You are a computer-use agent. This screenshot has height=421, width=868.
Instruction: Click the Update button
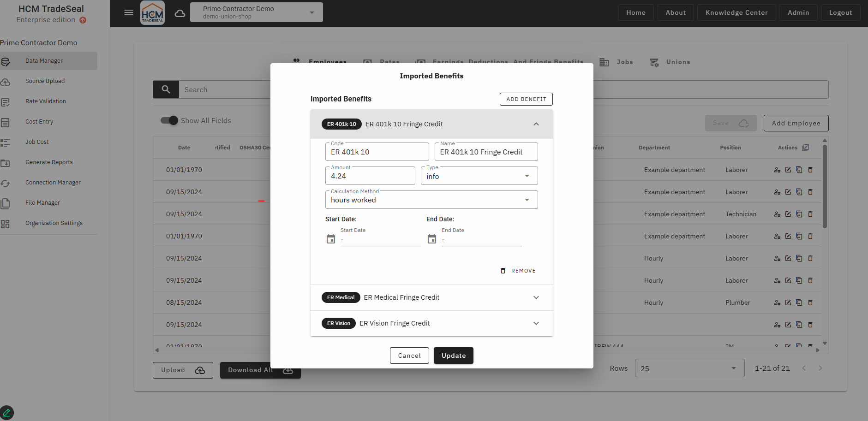453,356
